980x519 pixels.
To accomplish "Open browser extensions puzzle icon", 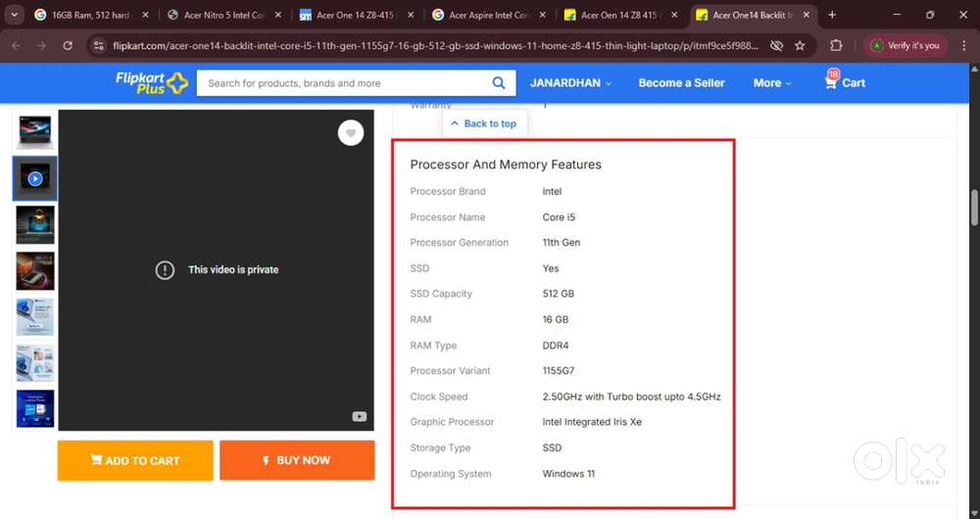I will (836, 46).
